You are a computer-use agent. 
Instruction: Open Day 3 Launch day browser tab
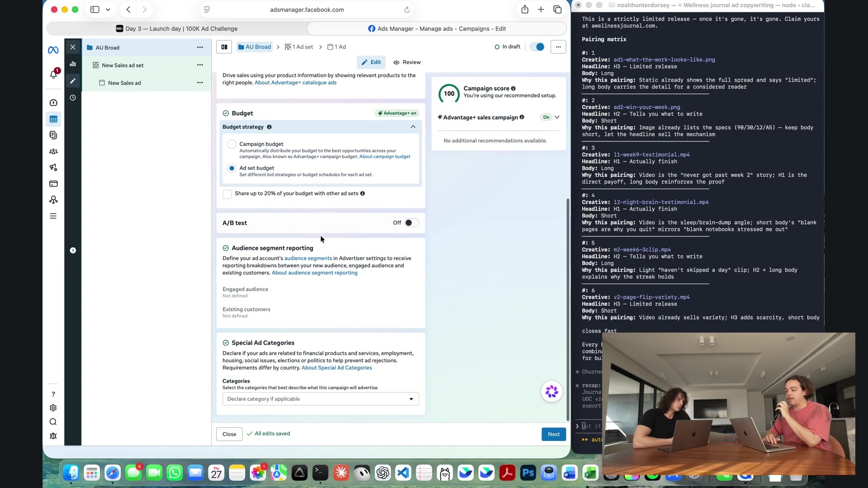pos(177,28)
